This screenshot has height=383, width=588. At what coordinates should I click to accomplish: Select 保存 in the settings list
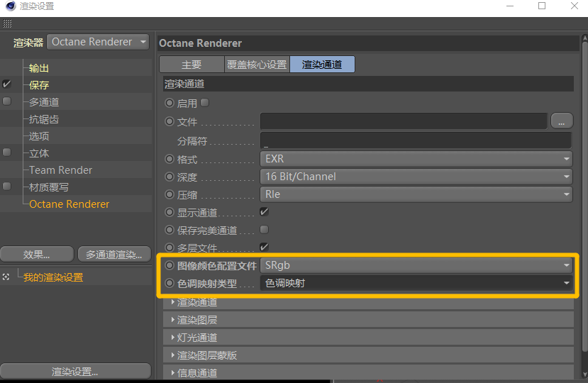[39, 85]
